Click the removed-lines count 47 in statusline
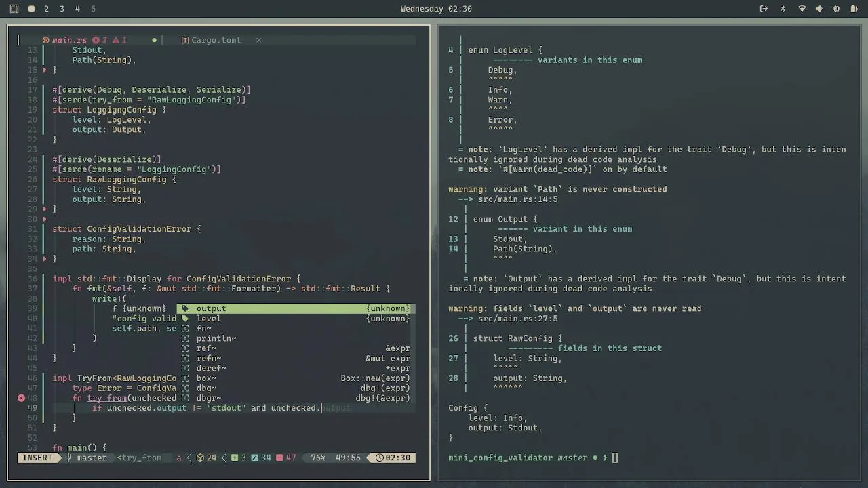The width and height of the screenshot is (868, 488). pyautogui.click(x=286, y=457)
